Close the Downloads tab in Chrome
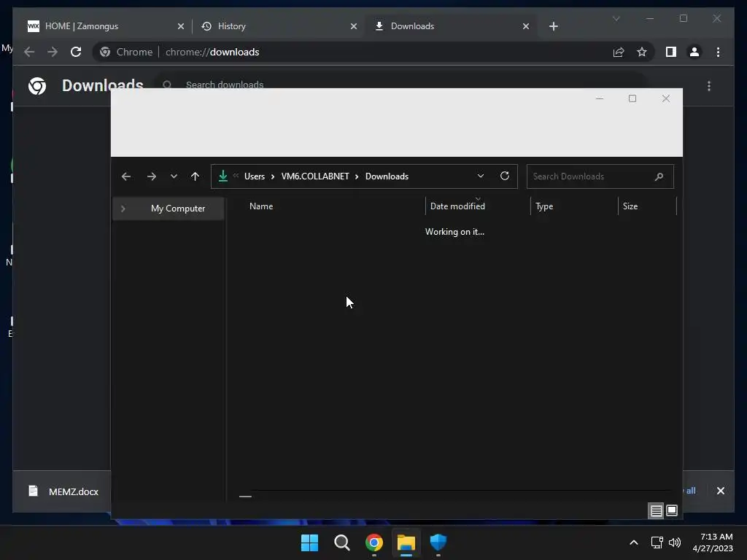Image resolution: width=747 pixels, height=560 pixels. pyautogui.click(x=526, y=27)
